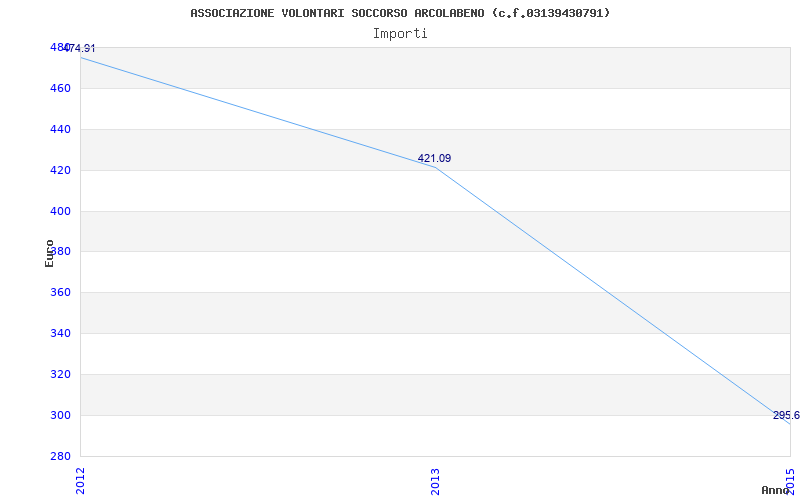Click the 2015 x-axis label

pos(790,480)
